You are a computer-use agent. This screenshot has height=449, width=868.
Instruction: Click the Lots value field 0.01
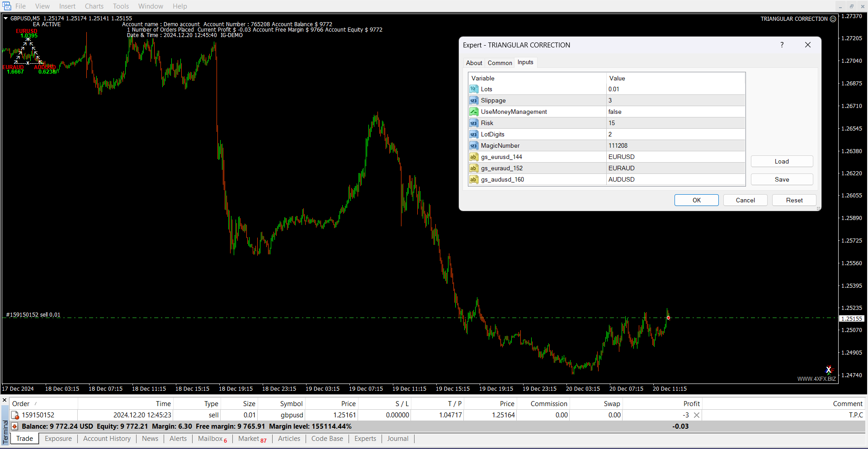[x=613, y=89]
